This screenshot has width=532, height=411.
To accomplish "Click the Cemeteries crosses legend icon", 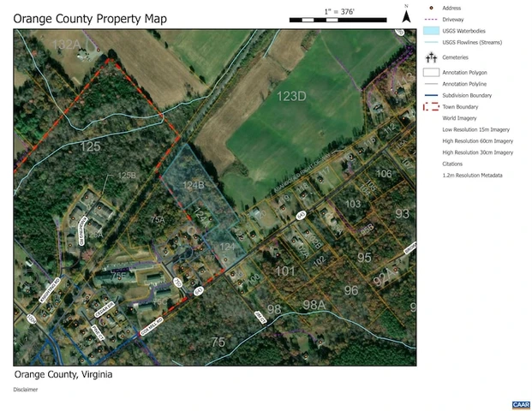I will (431, 57).
